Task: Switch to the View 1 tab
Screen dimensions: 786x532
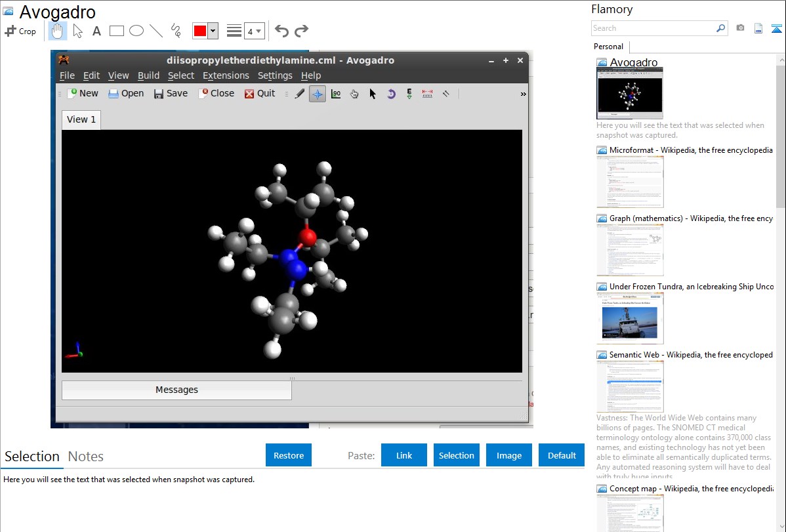Action: click(81, 119)
